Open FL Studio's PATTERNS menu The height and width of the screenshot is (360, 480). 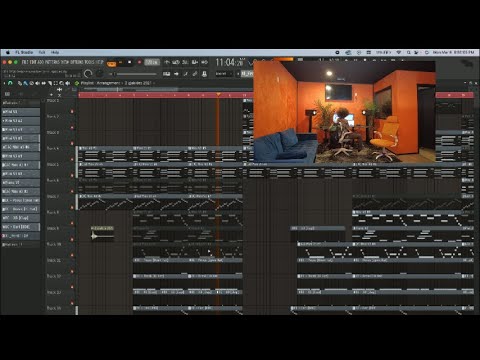coord(53,62)
